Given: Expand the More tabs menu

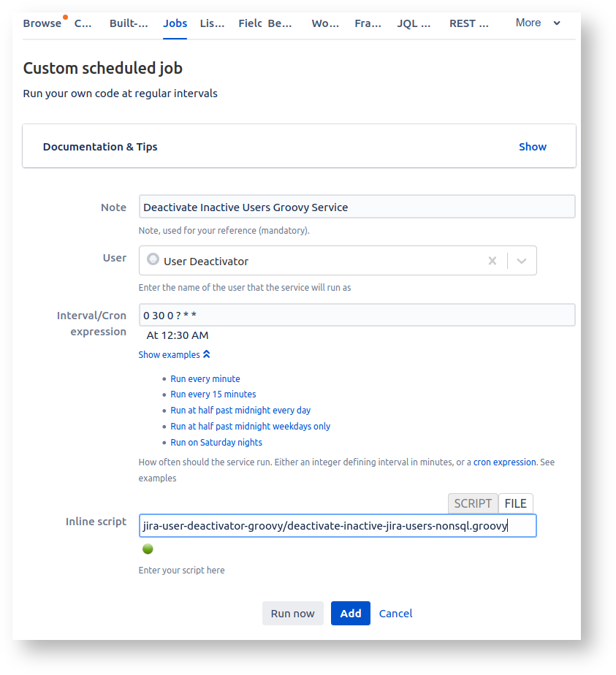Looking at the screenshot, I should pos(538,23).
